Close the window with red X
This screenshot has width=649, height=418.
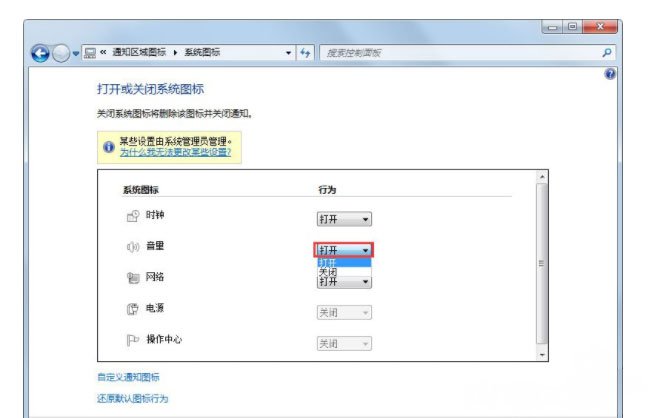(x=600, y=27)
